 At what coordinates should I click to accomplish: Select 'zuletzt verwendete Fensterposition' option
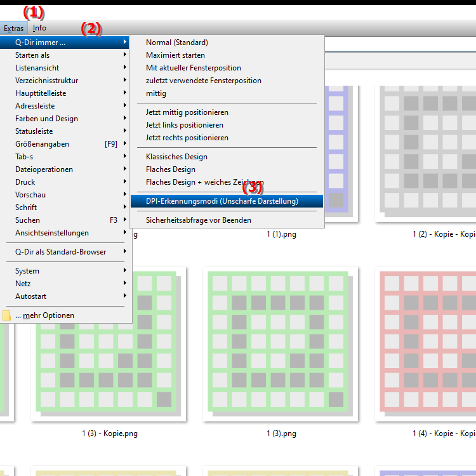click(x=227, y=81)
